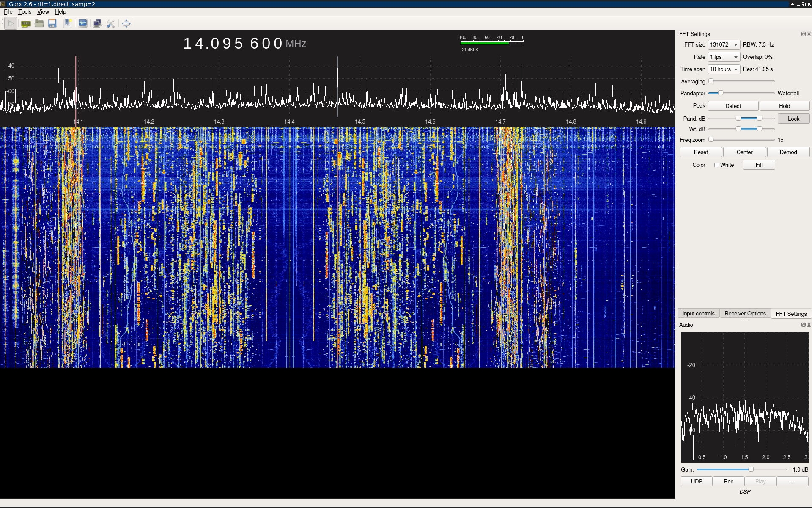The height and width of the screenshot is (508, 812).
Task: Click the audio Gain slider
Action: [x=741, y=469]
